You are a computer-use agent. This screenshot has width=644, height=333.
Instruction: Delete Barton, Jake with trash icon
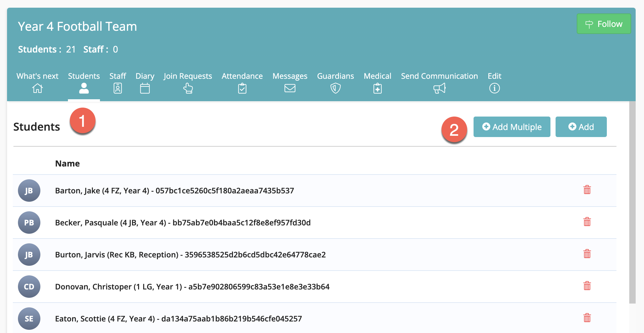[587, 190]
